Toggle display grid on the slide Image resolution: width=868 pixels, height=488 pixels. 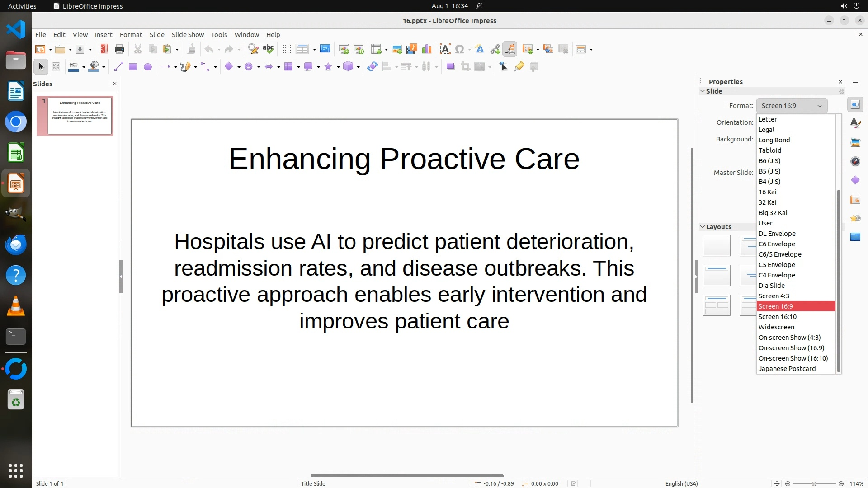(286, 49)
